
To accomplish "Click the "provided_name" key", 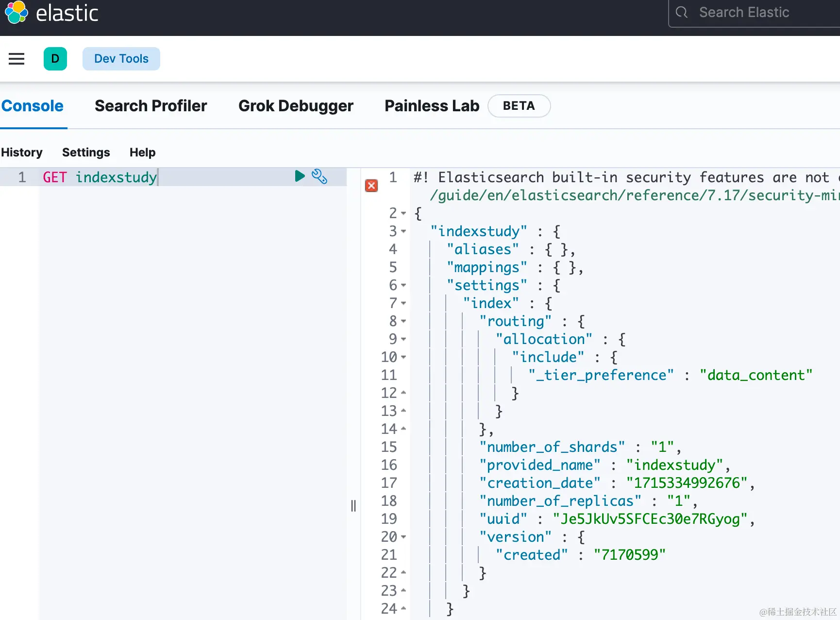I will tap(539, 465).
